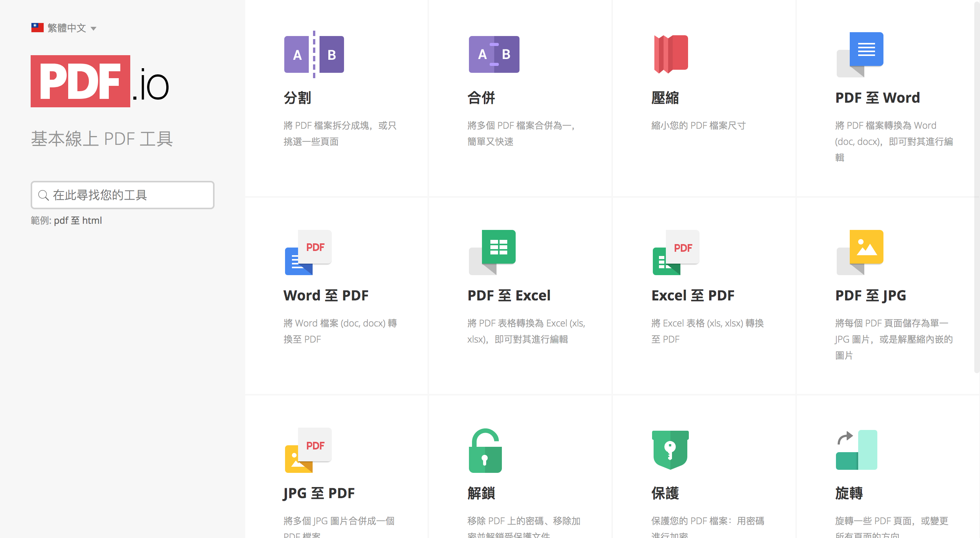980x538 pixels.
Task: Click the PDF.io logo
Action: 100,81
